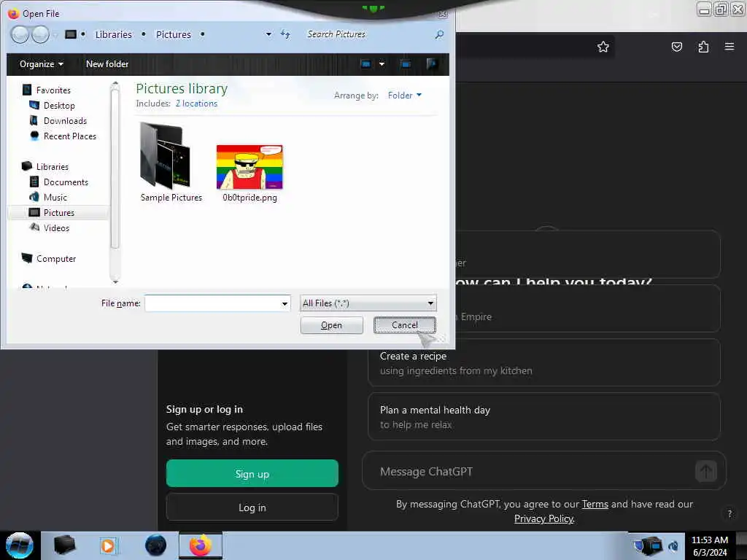Viewport: 747px width, 560px height.
Task: Expand the separator arrow after Libraries in path
Action: click(x=144, y=34)
